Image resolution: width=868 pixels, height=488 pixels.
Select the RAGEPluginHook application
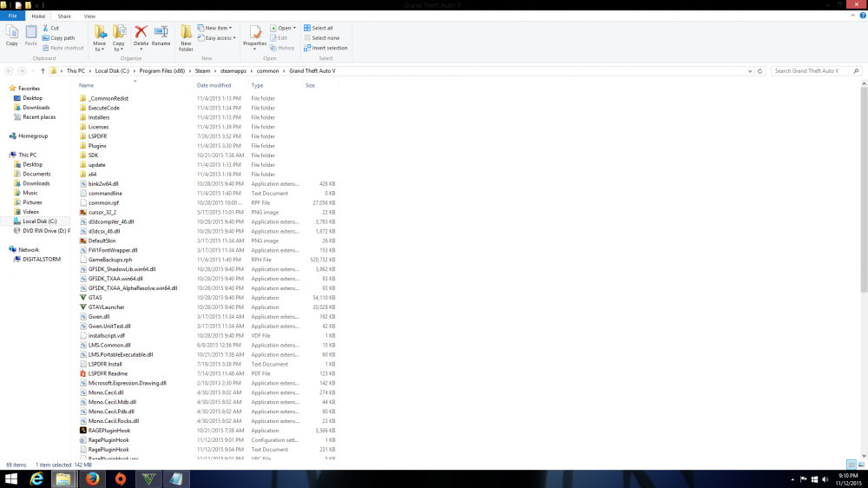[x=109, y=431]
